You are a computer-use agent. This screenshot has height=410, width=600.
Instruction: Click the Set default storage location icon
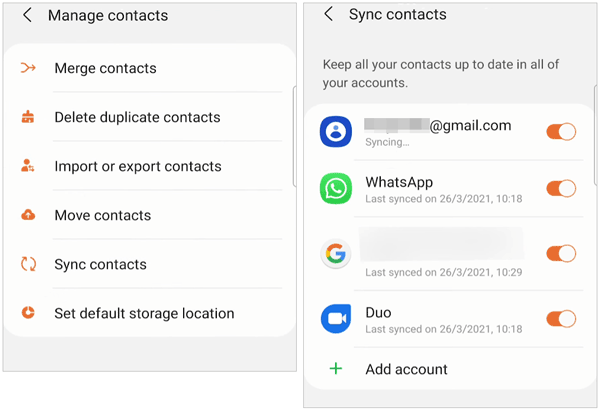(x=28, y=313)
